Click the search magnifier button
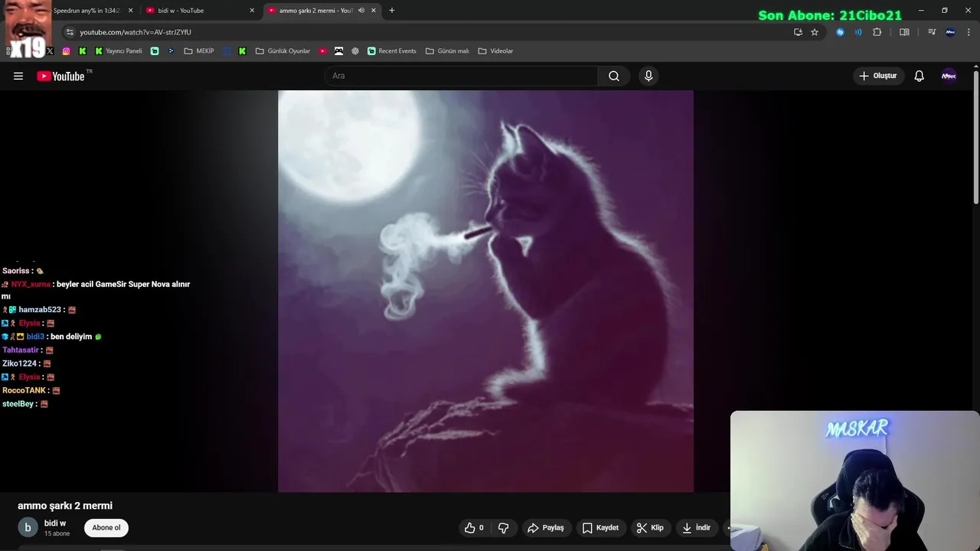This screenshot has width=980, height=551. [x=614, y=76]
